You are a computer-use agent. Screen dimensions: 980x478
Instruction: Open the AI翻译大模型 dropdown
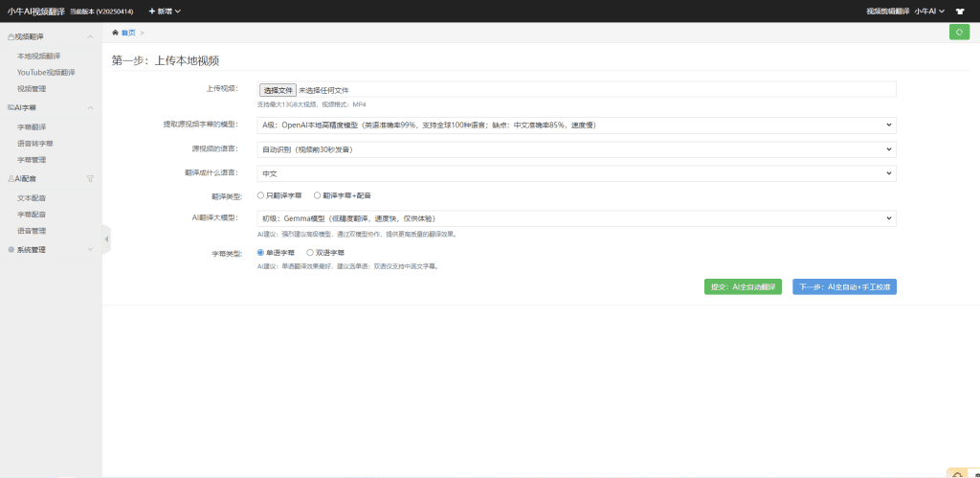(x=576, y=218)
